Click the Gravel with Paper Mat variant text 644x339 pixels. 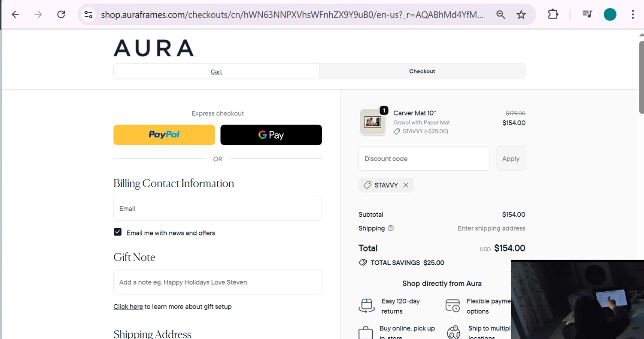[422, 122]
